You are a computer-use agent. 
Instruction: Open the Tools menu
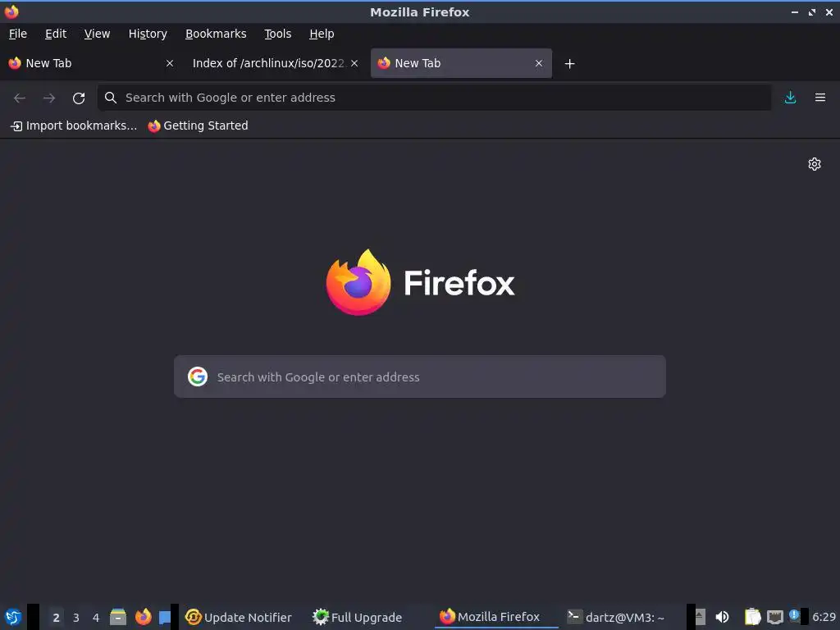point(277,34)
